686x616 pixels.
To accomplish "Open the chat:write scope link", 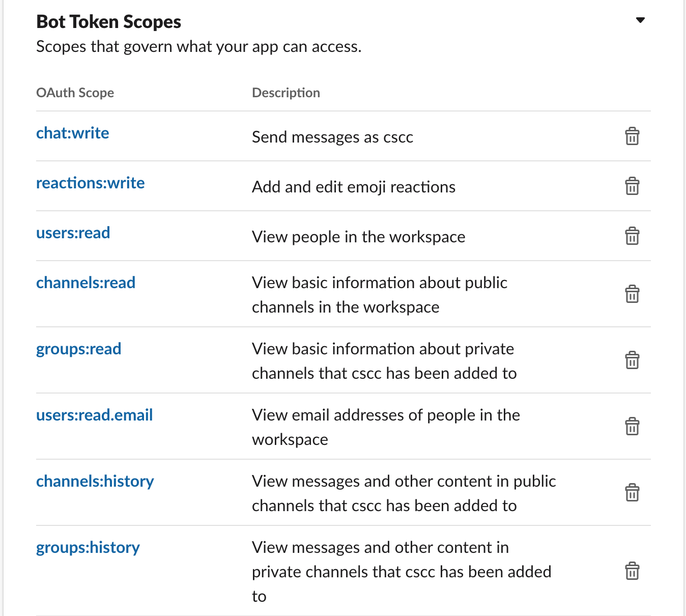I will pos(72,133).
